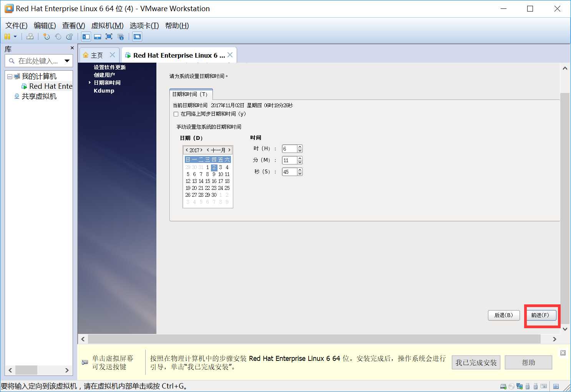Click the VM view vertical scroll up arrow

(565, 68)
